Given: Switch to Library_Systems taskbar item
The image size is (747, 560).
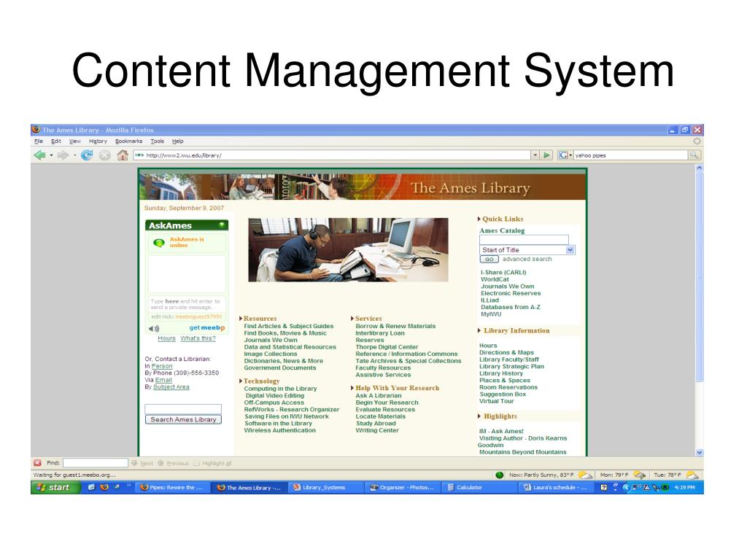Looking at the screenshot, I should pyautogui.click(x=325, y=488).
